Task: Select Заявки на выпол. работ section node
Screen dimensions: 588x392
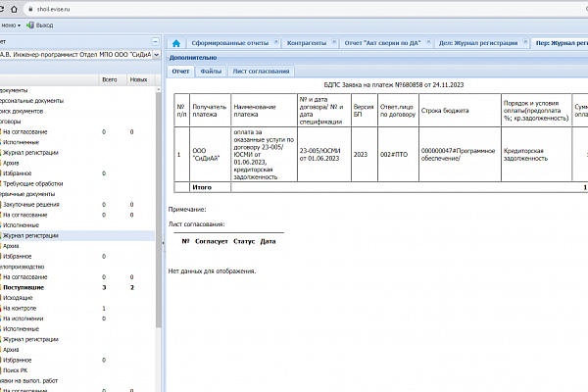Action: (28, 381)
